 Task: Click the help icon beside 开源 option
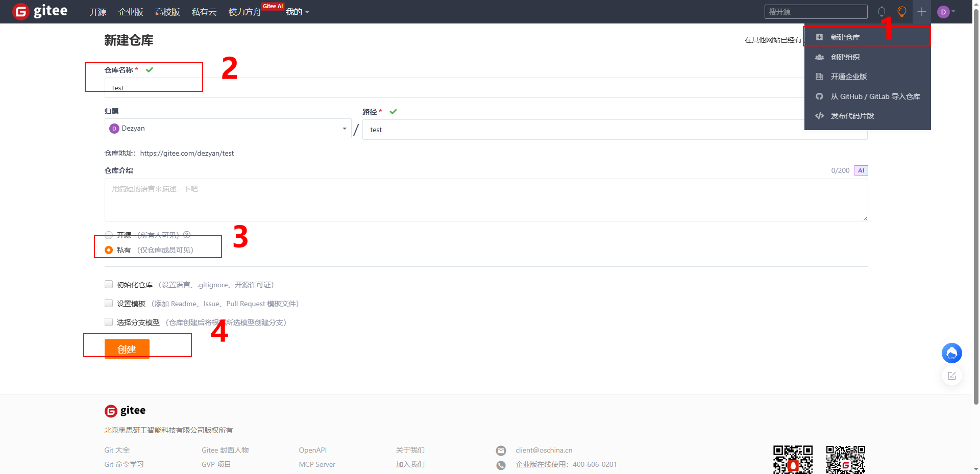(x=187, y=235)
